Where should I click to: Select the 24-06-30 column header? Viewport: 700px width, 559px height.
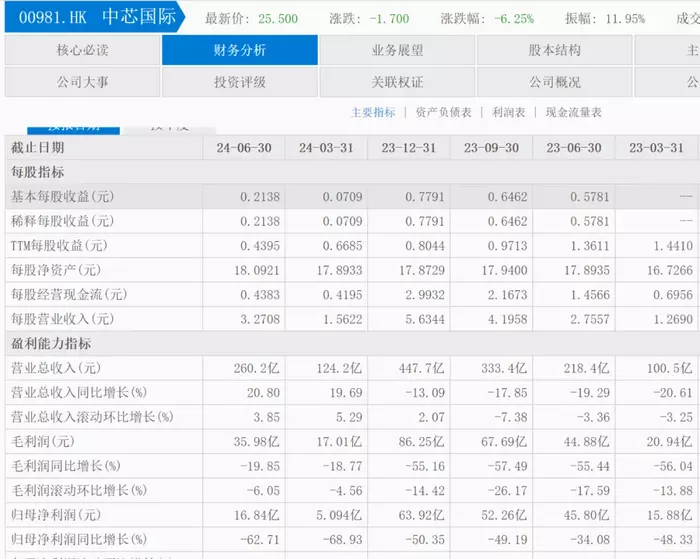pyautogui.click(x=244, y=148)
